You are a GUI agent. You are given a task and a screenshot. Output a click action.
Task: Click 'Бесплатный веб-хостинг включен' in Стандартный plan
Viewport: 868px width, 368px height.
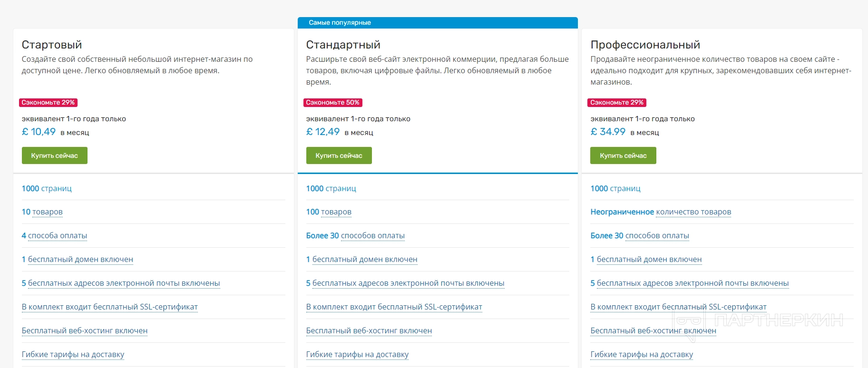click(369, 331)
